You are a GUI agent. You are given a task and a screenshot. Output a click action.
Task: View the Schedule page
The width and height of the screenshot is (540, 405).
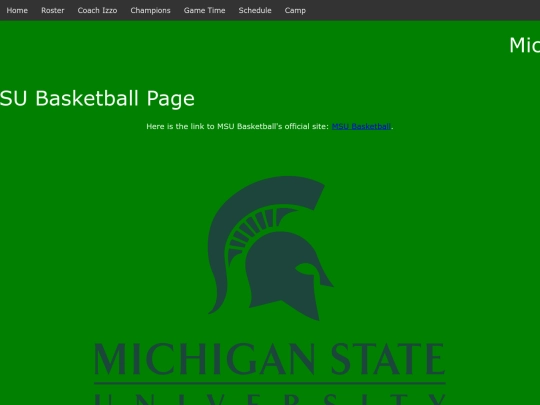click(255, 10)
